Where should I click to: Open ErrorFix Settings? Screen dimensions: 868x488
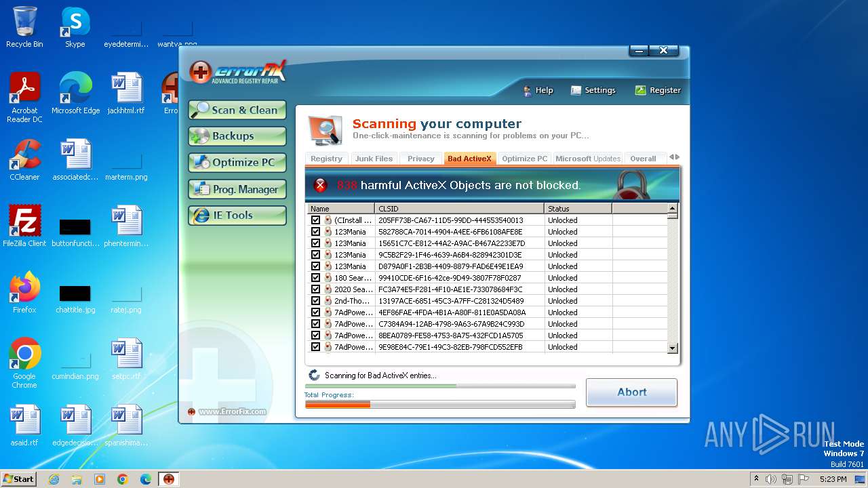coord(593,90)
